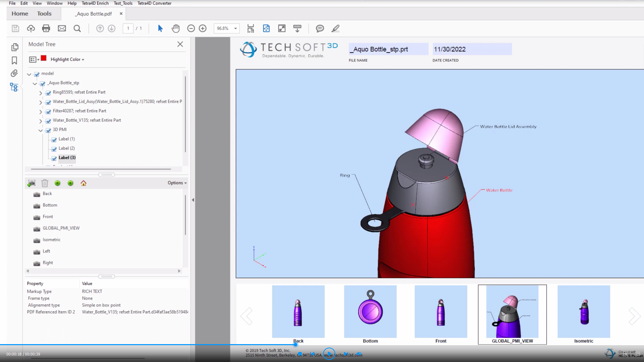This screenshot has width=644, height=362.
Task: Click the create view camera icon
Action: (31, 183)
